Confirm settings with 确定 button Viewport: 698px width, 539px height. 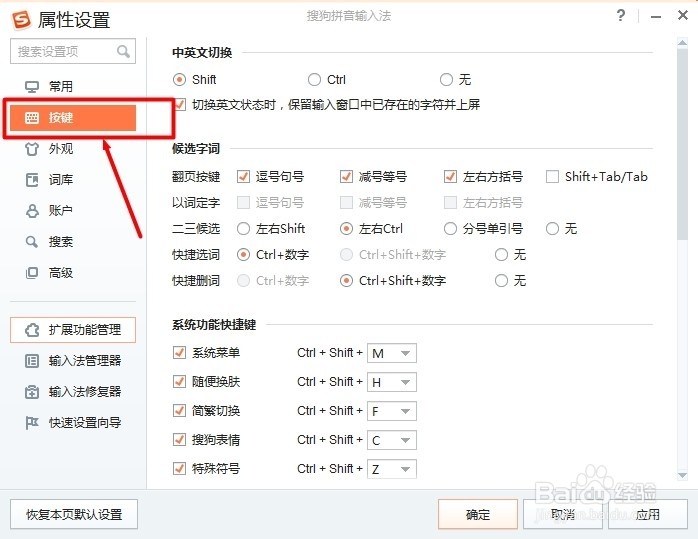click(x=478, y=515)
